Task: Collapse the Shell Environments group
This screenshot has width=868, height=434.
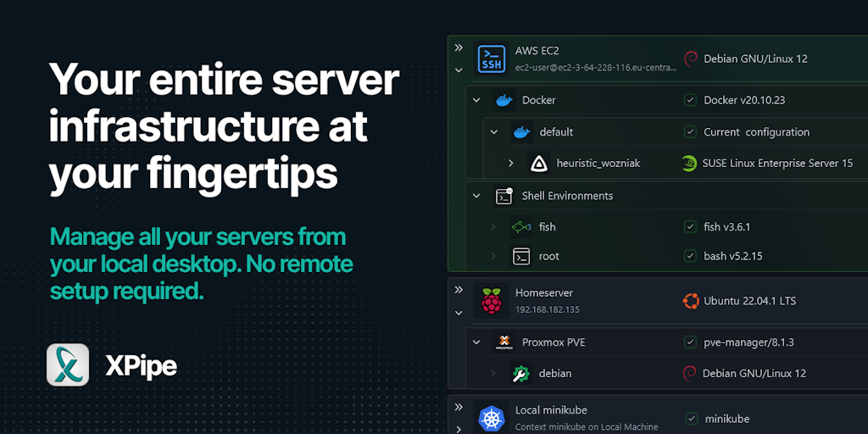Action: [x=476, y=196]
